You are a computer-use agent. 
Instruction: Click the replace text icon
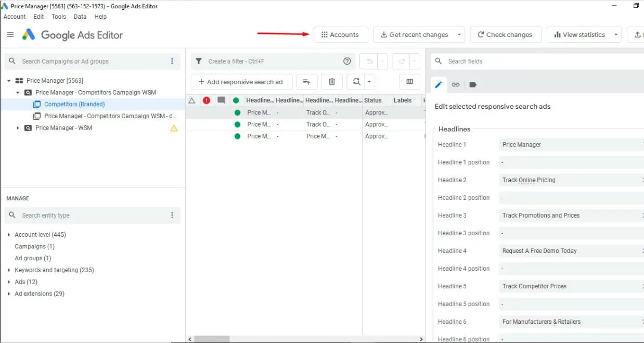coord(356,82)
